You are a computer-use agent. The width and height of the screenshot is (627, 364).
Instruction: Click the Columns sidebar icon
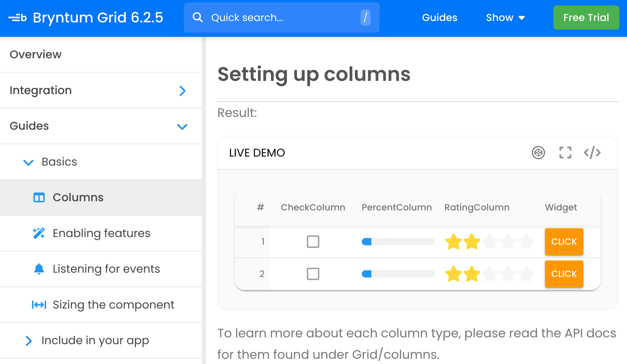pyautogui.click(x=39, y=197)
